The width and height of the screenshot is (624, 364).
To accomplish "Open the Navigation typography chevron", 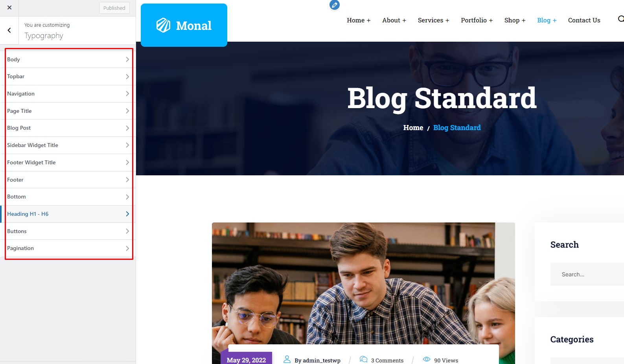I will point(127,94).
